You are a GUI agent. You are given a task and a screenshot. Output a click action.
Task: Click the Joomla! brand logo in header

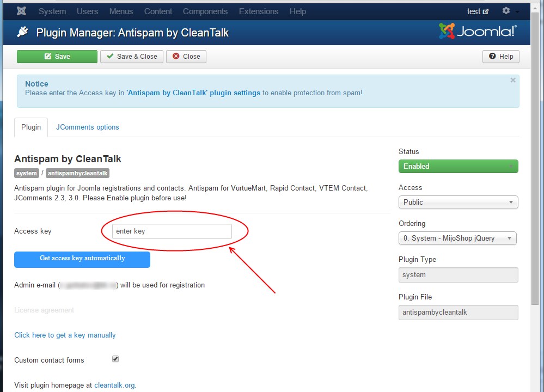[x=478, y=31]
